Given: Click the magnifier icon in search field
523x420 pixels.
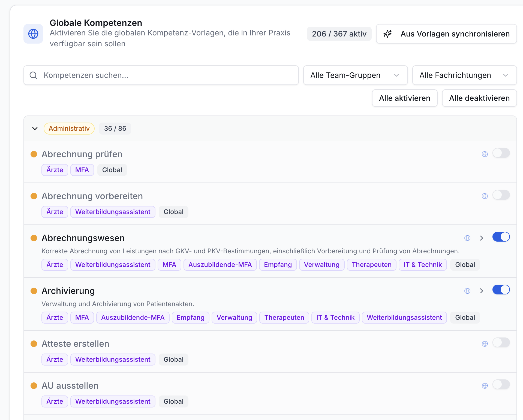Looking at the screenshot, I should pos(33,75).
